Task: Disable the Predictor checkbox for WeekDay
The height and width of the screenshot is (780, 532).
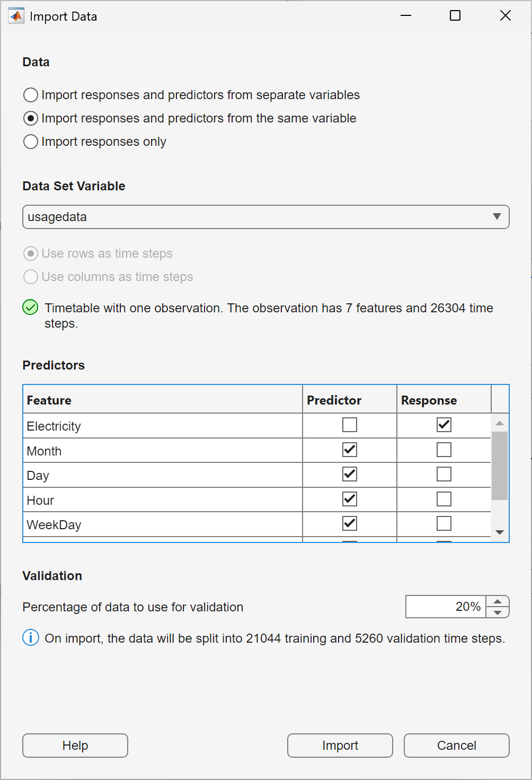Action: point(349,523)
